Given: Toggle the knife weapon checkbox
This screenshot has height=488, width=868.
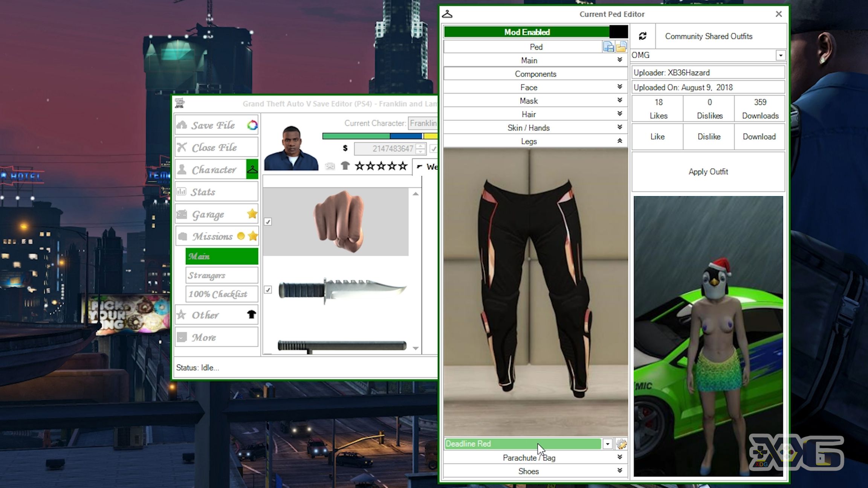Looking at the screenshot, I should 268,290.
